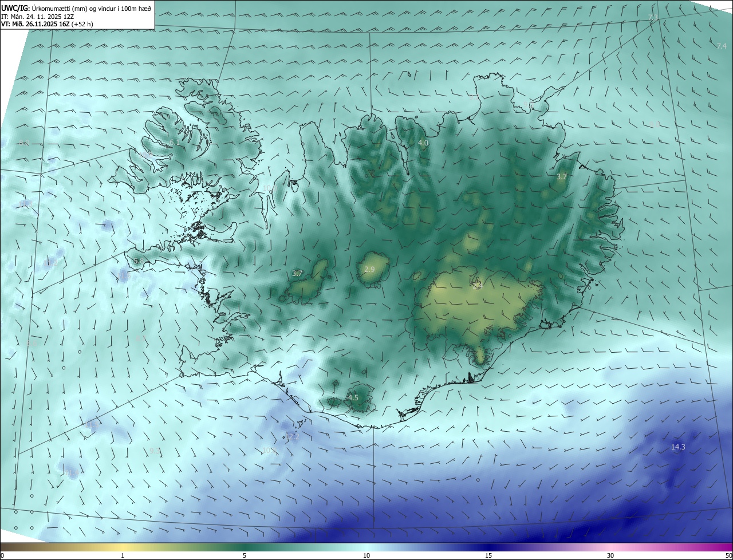Image resolution: width=733 pixels, height=560 pixels.
Task: Click the 14.3 value over the southeast sea
Action: (x=678, y=447)
